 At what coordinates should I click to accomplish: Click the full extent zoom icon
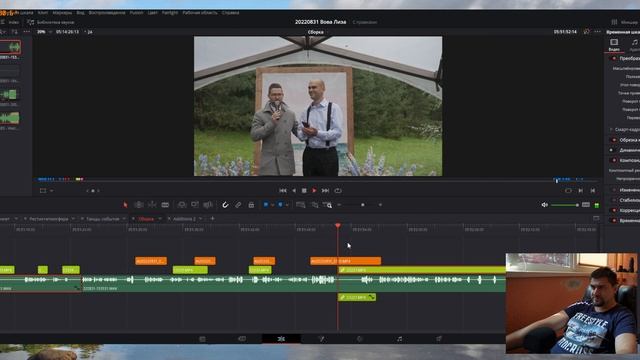301,204
